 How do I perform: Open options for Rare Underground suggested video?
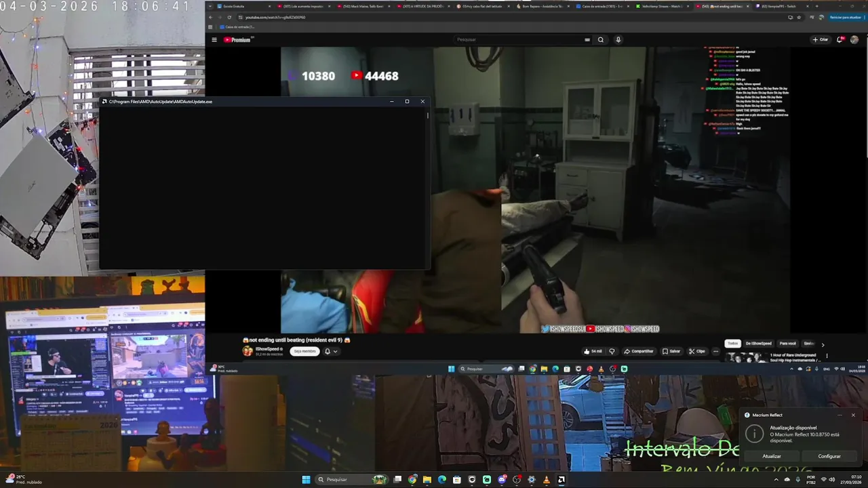(827, 356)
